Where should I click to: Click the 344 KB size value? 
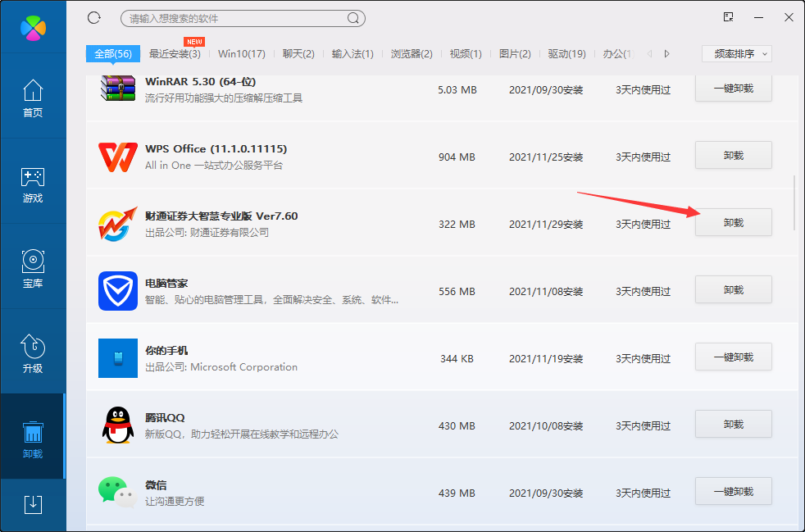tap(457, 359)
